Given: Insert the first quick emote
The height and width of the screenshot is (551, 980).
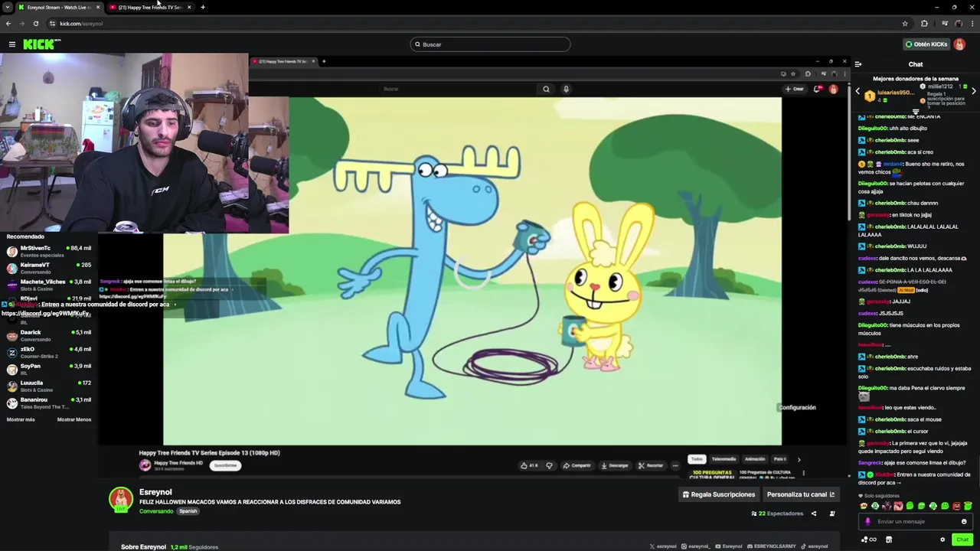Looking at the screenshot, I should tap(864, 506).
